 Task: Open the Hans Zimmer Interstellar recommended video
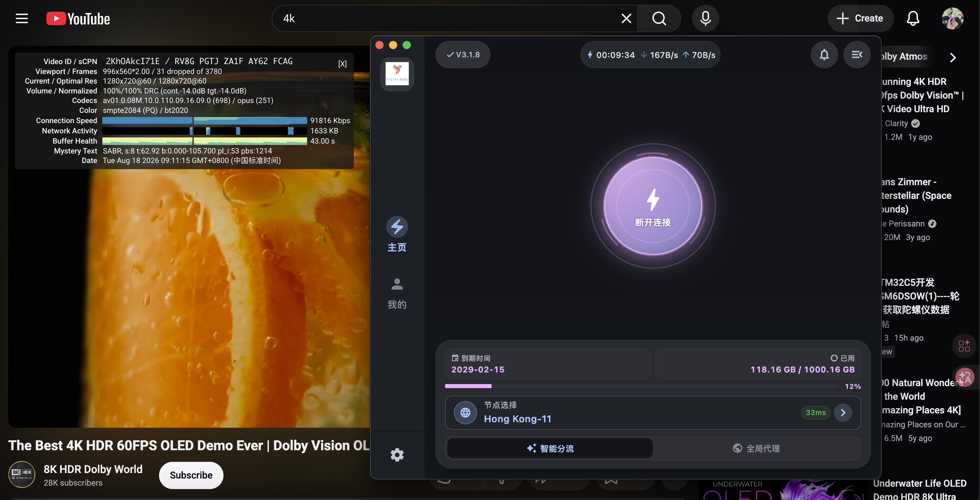917,195
